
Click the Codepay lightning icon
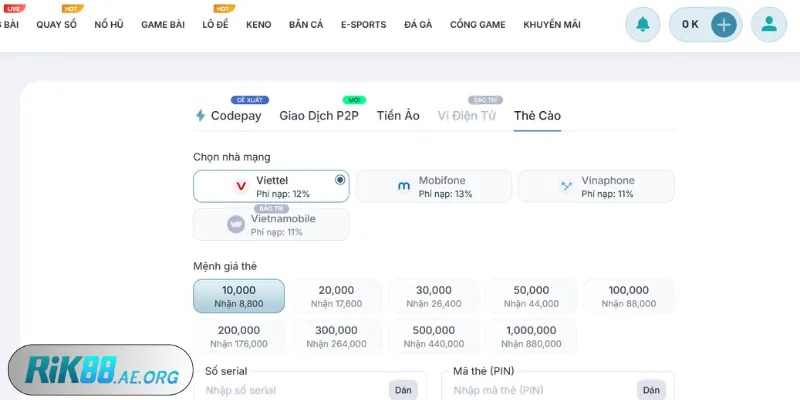coord(200,116)
